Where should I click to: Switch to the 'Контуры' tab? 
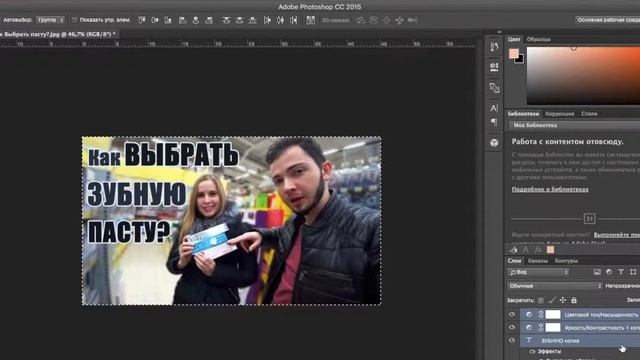click(566, 261)
